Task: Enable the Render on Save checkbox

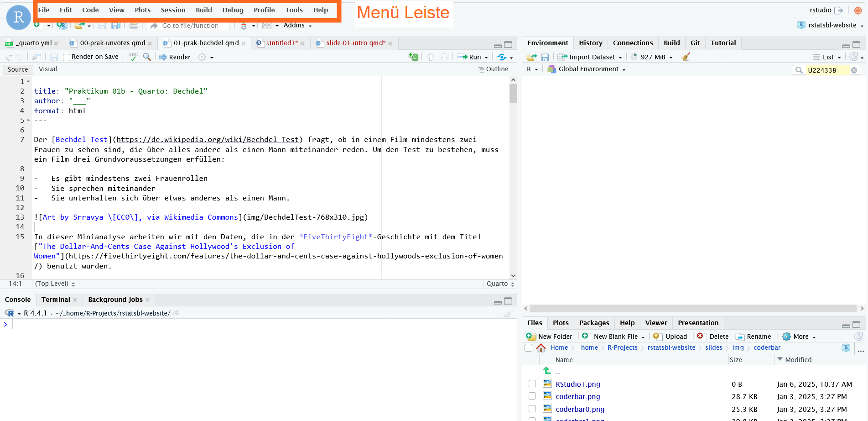Action: 67,57
